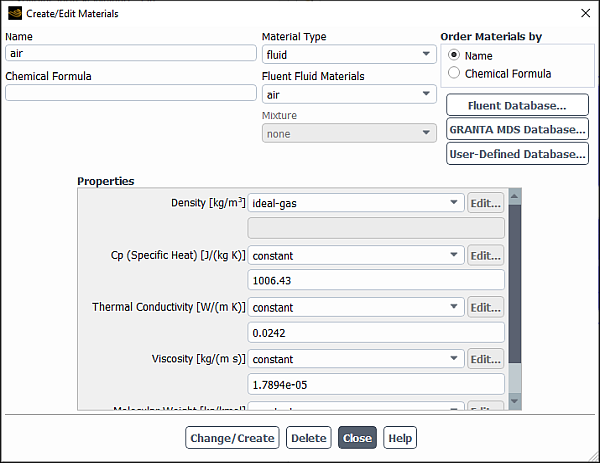Close the Create/Edit Materials window
600x463 pixels.
(585, 13)
